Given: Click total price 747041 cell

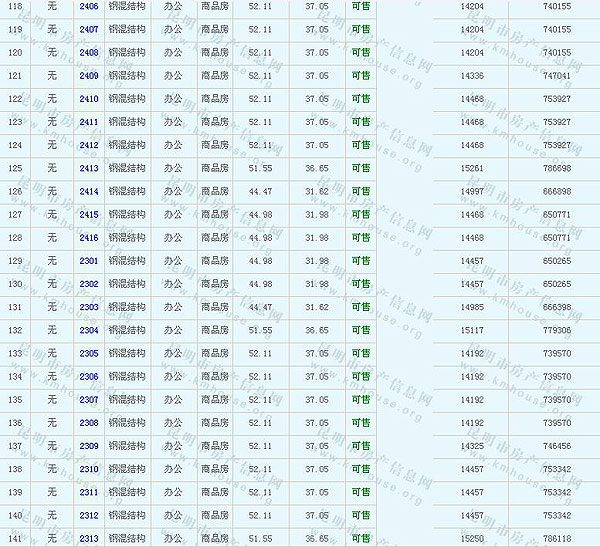Looking at the screenshot, I should click(x=557, y=75).
